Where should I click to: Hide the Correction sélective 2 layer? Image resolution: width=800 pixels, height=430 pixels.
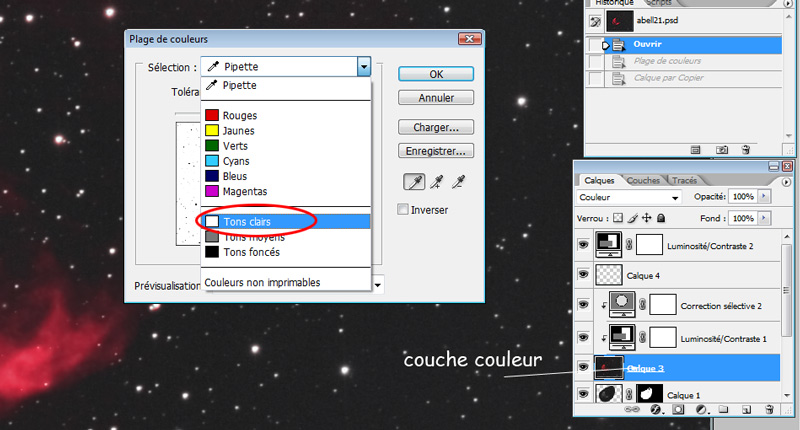coord(583,305)
